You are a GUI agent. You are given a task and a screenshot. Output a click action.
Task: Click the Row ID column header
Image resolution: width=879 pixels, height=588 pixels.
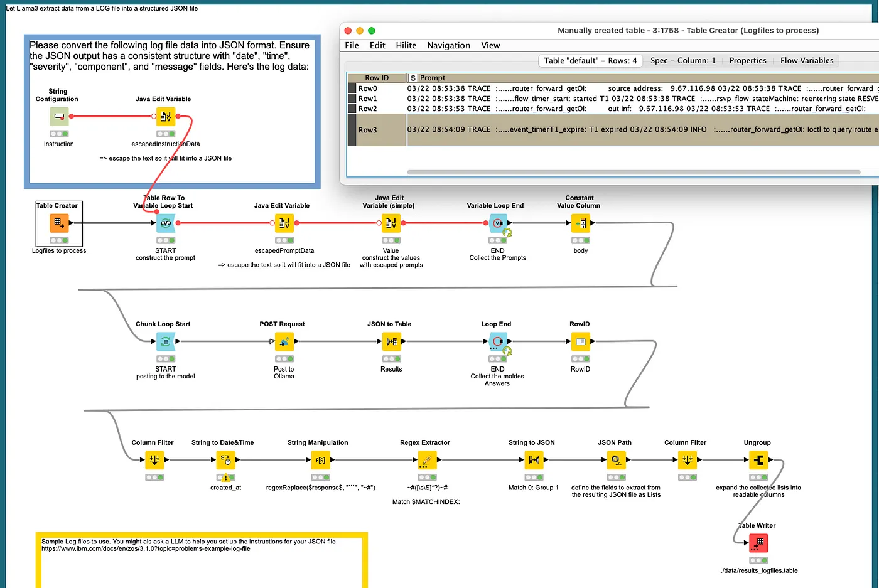point(377,78)
